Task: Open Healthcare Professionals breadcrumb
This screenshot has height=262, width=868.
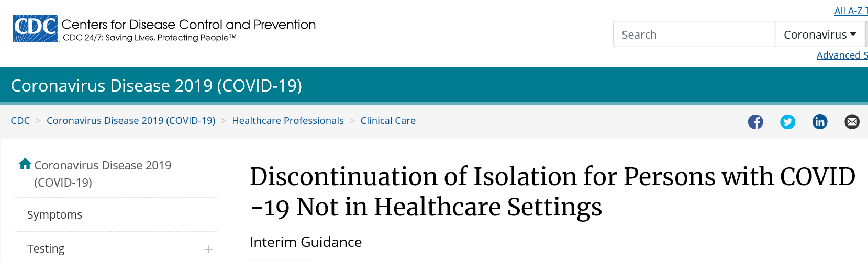Action: click(288, 121)
